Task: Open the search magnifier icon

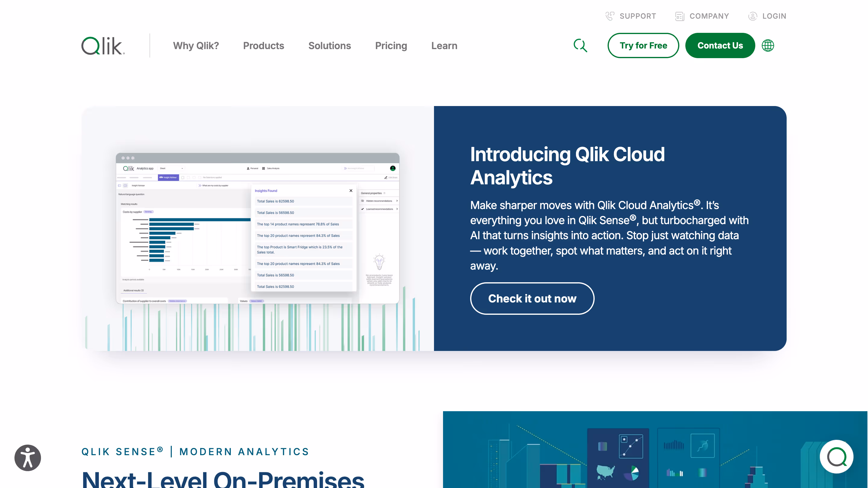Action: (x=580, y=45)
